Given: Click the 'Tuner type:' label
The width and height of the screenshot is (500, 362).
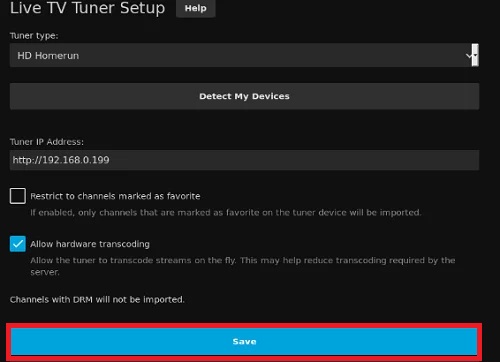Looking at the screenshot, I should click(34, 36).
